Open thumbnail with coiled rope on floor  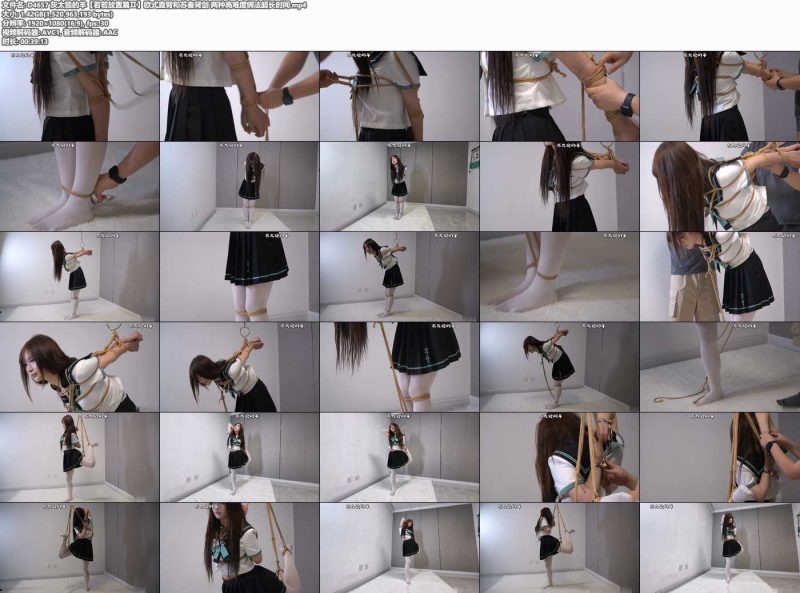pyautogui.click(x=720, y=367)
